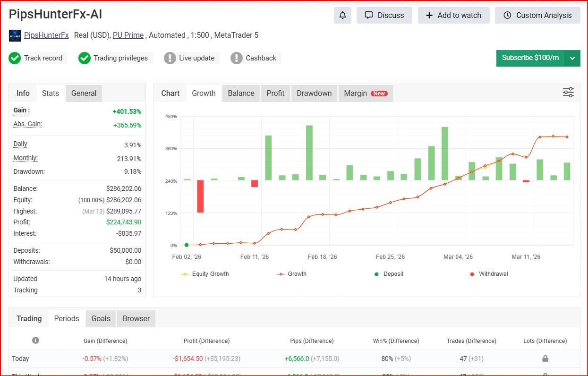Click the Track record green check icon
This screenshot has height=376, width=588.
tap(15, 58)
